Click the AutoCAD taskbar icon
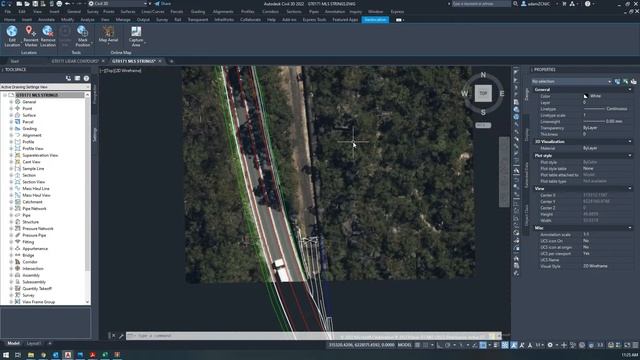This screenshot has height=360, width=640. click(x=68, y=355)
